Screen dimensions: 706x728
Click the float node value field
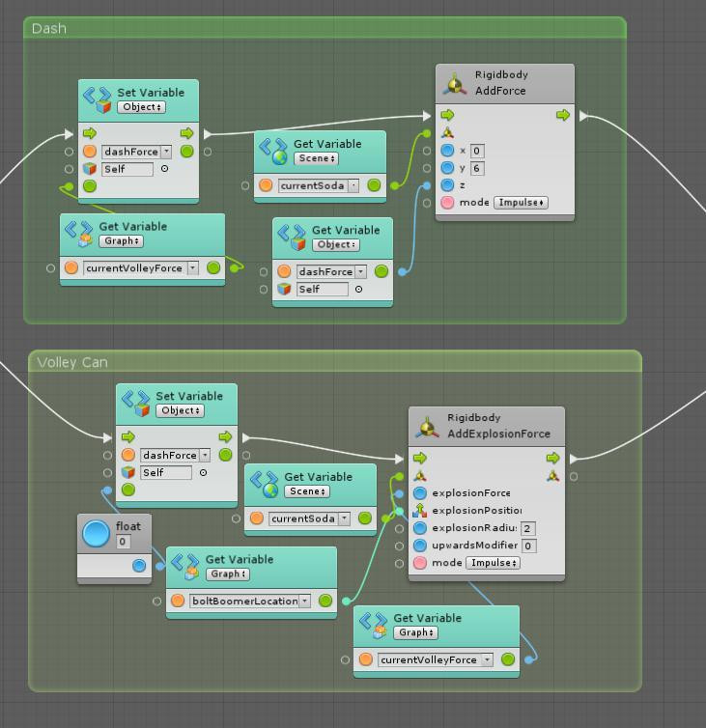click(x=123, y=542)
